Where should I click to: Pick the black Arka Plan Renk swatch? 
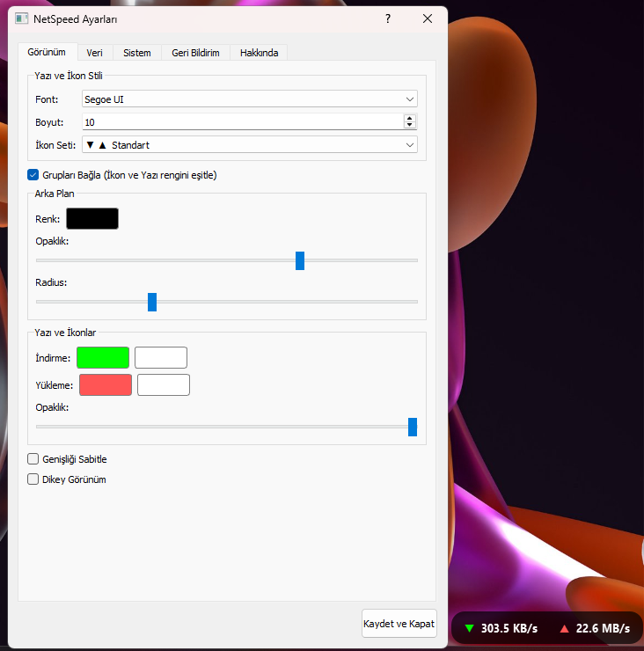pyautogui.click(x=92, y=218)
